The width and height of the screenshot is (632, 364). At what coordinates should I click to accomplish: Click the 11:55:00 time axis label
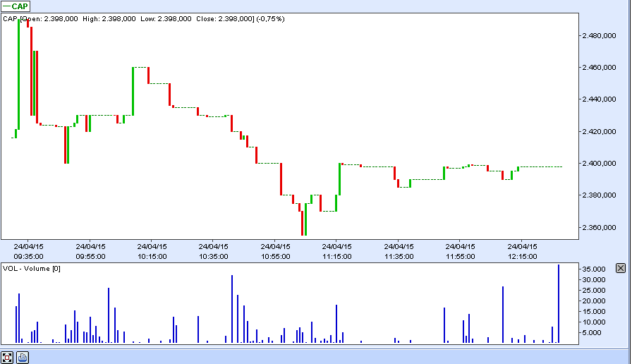[461, 256]
